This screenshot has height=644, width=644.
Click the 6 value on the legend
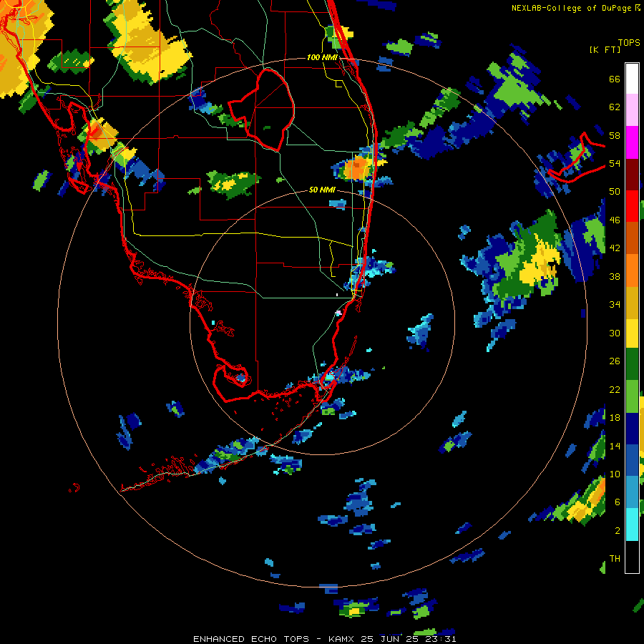click(618, 502)
